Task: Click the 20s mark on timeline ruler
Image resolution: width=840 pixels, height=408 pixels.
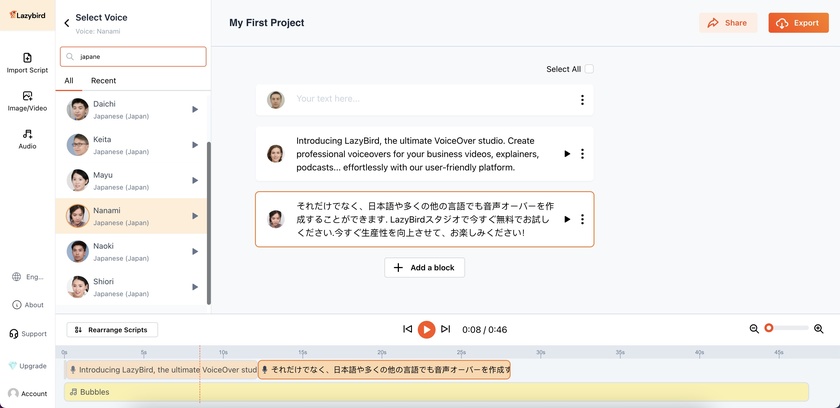Action: click(381, 353)
